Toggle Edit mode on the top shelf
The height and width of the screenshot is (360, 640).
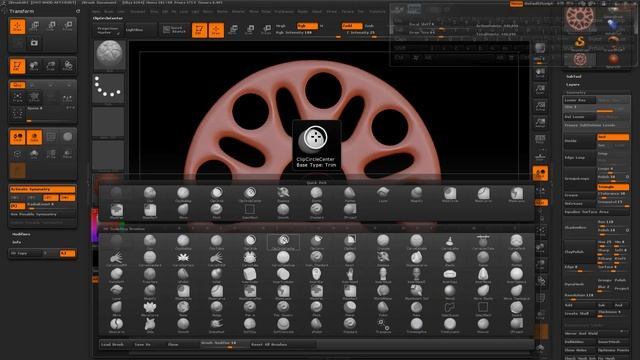pos(199,30)
